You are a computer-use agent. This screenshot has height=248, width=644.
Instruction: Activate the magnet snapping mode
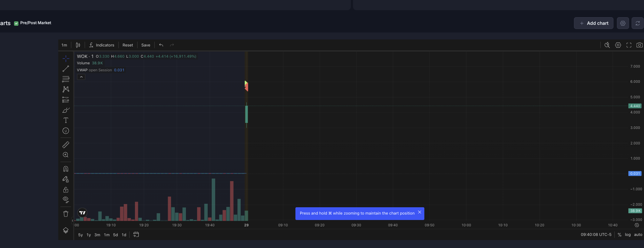[66, 169]
